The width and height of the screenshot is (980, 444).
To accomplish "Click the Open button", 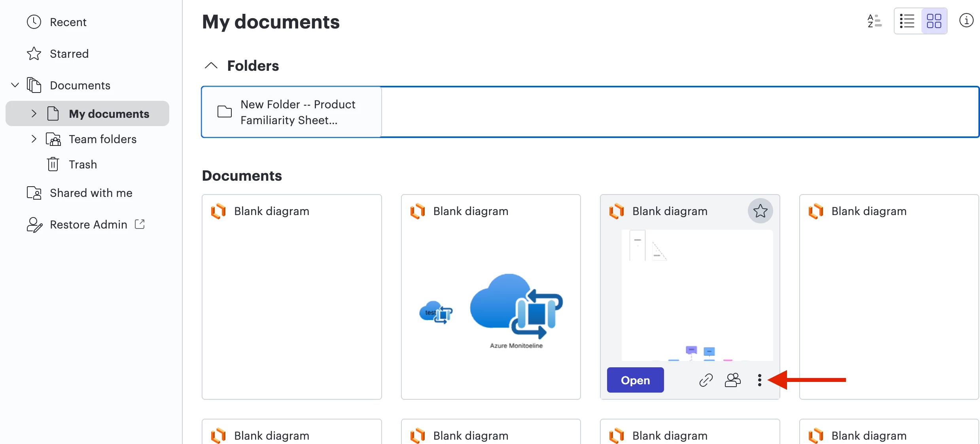I will coord(635,380).
